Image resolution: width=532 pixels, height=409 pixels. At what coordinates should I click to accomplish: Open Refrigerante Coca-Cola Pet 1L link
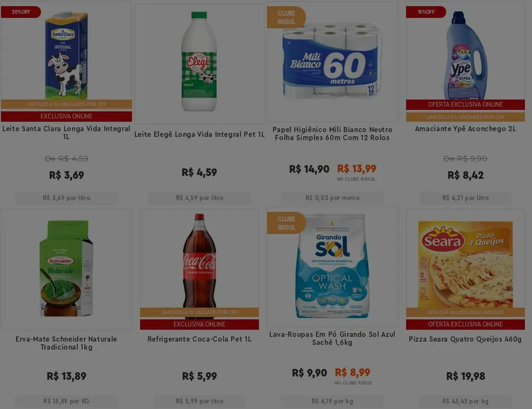pyautogui.click(x=199, y=339)
